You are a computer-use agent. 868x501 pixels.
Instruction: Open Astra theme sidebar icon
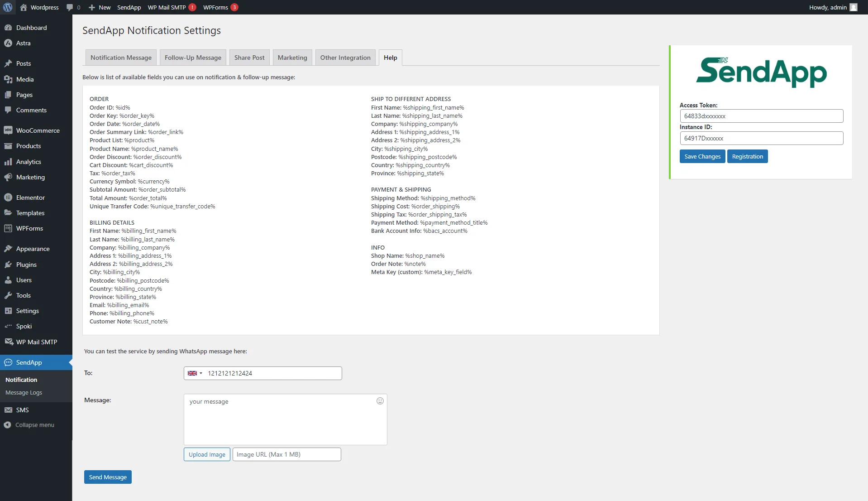tap(8, 43)
